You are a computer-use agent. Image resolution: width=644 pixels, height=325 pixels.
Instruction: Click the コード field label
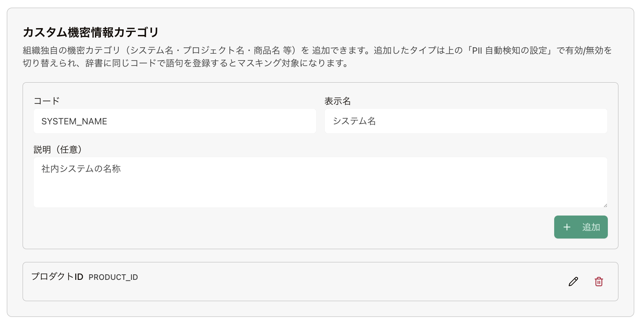coord(47,101)
